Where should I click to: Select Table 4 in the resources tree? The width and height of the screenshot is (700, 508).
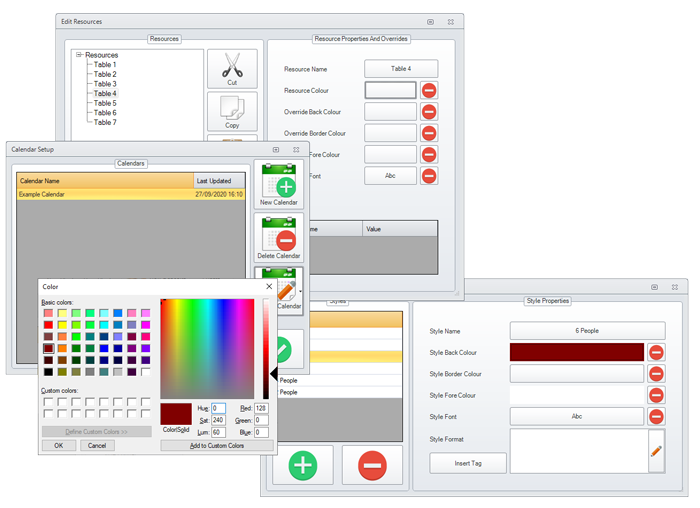click(105, 94)
